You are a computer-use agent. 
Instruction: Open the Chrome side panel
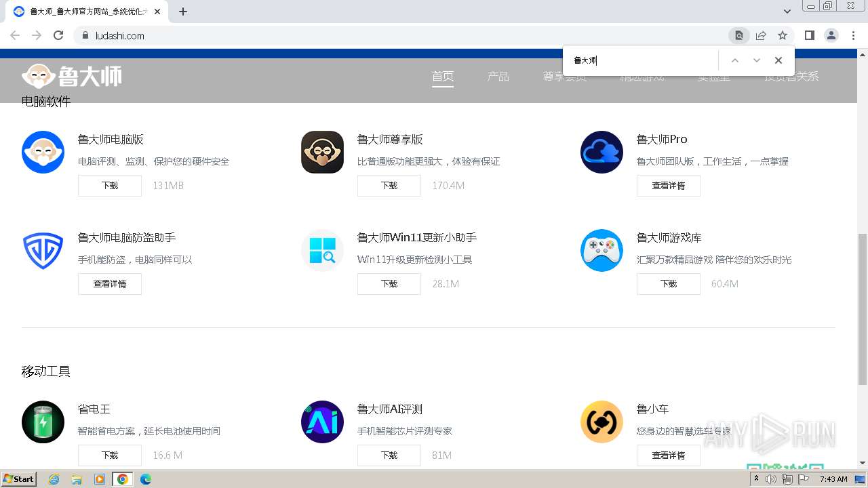(809, 35)
